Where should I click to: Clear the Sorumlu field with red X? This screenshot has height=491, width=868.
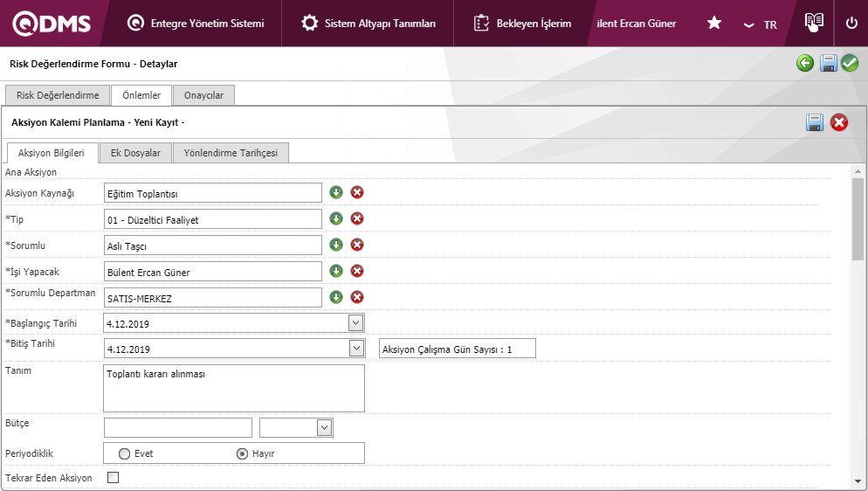coord(357,245)
